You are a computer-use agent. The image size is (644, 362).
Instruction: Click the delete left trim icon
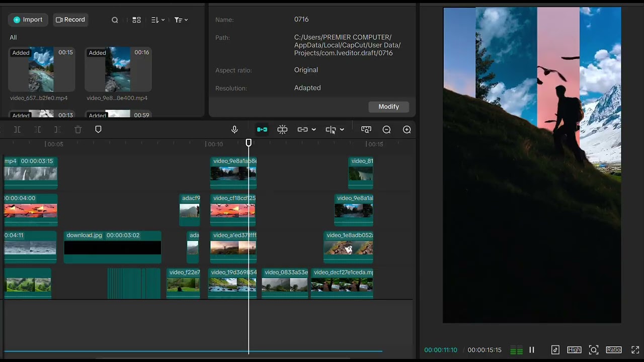click(x=38, y=130)
